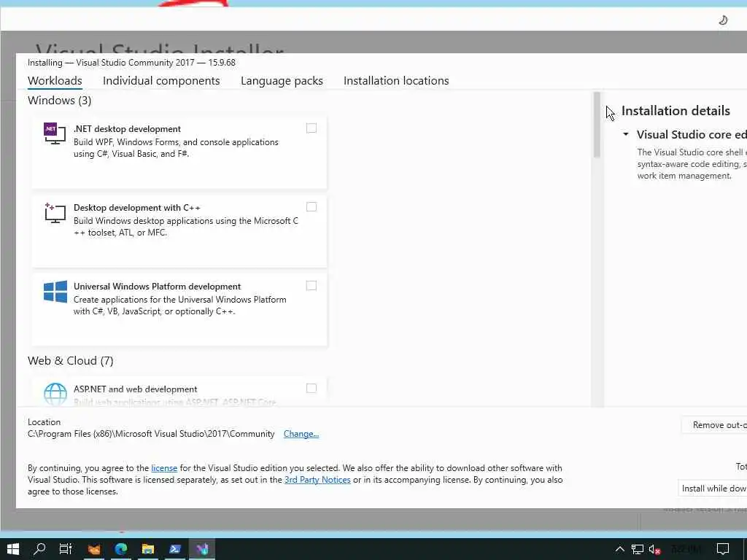Open PowerShell from the taskbar
This screenshot has height=560, width=747.
(x=175, y=549)
